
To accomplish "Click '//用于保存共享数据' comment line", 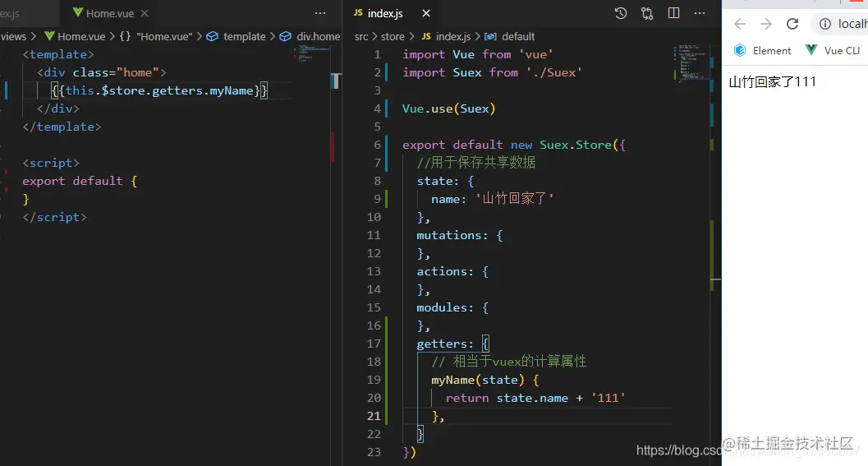I will [x=476, y=163].
